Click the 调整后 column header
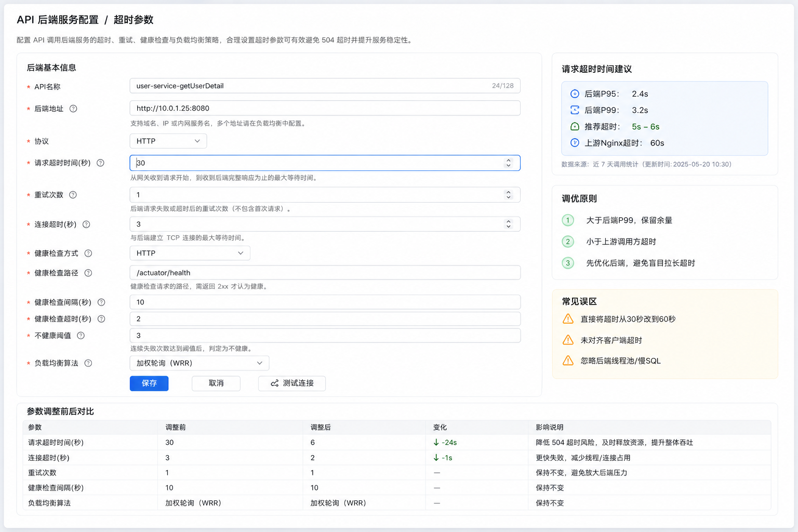 click(321, 427)
